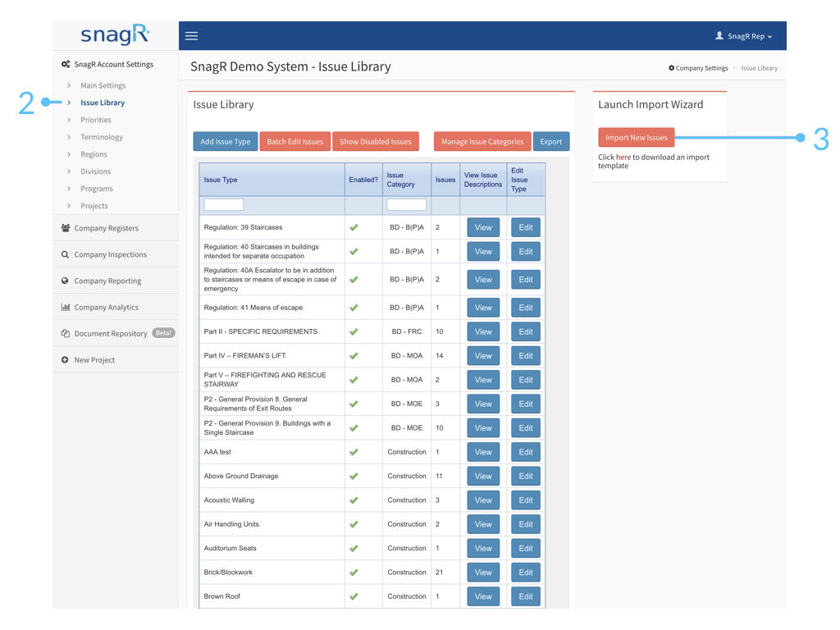View descriptions for Brown Roof
840x630 pixels.
(x=483, y=597)
